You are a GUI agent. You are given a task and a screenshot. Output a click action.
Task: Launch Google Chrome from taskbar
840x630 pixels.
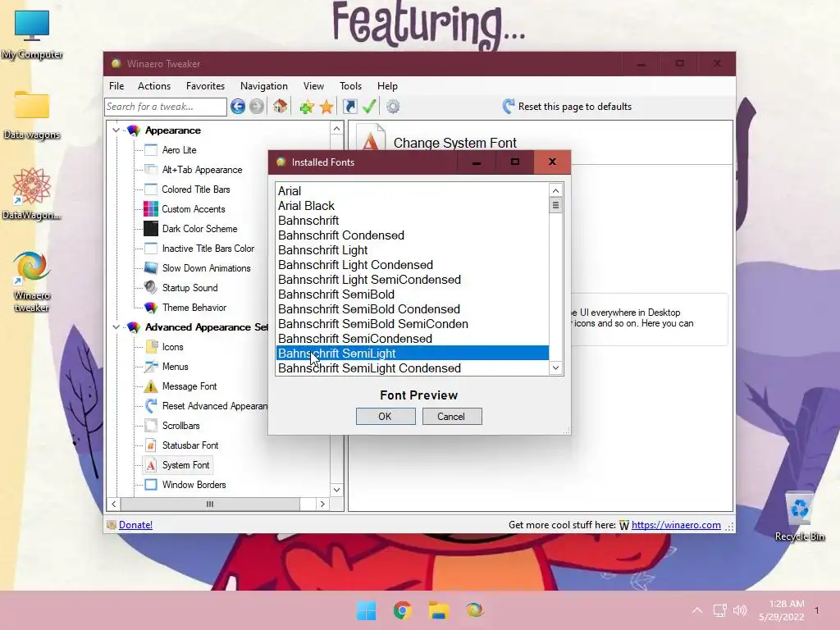tap(402, 610)
